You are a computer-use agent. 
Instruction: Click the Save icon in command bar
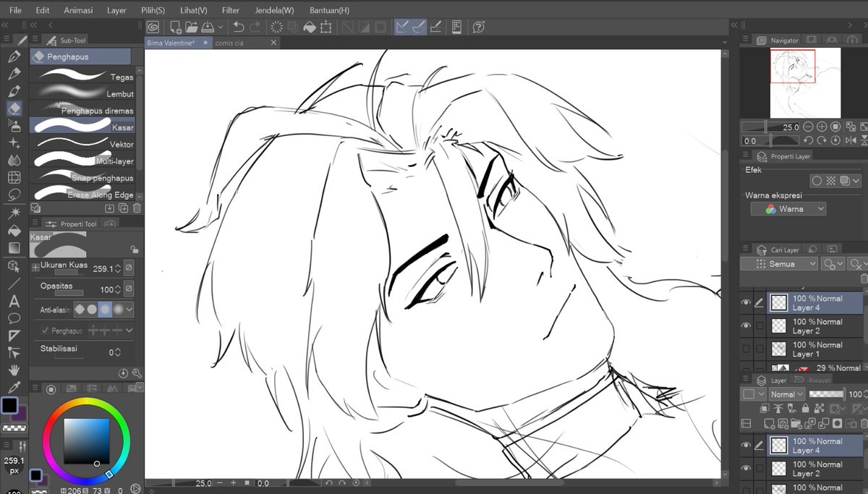point(207,27)
